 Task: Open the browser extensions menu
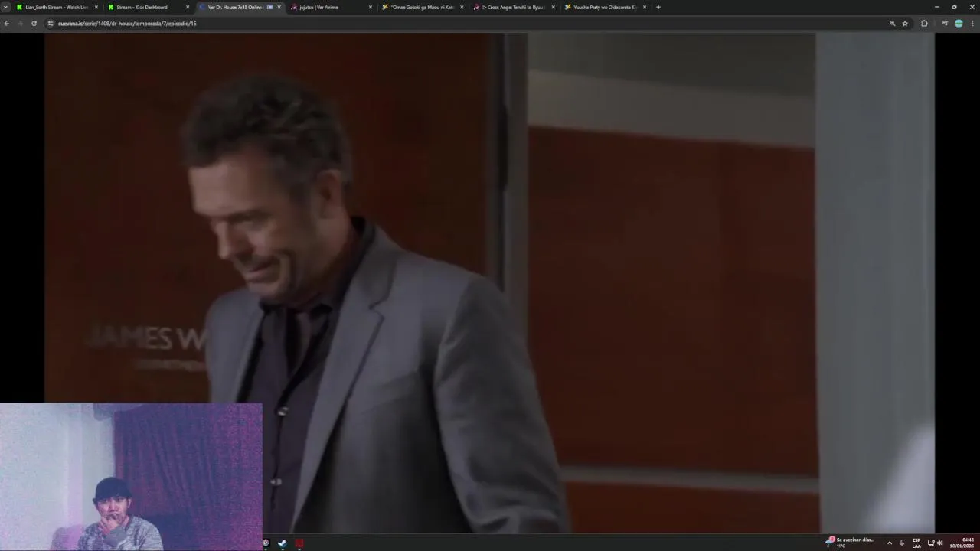pos(924,24)
